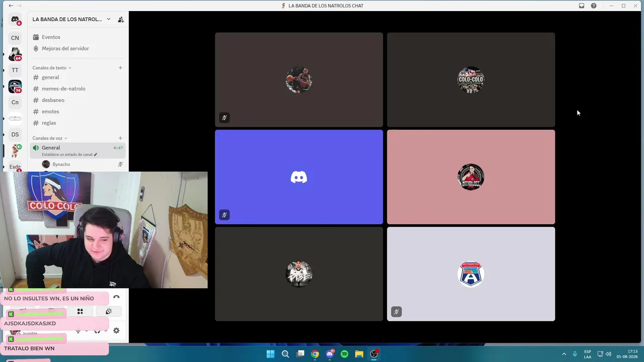Open the server with 74 notifications

click(15, 86)
